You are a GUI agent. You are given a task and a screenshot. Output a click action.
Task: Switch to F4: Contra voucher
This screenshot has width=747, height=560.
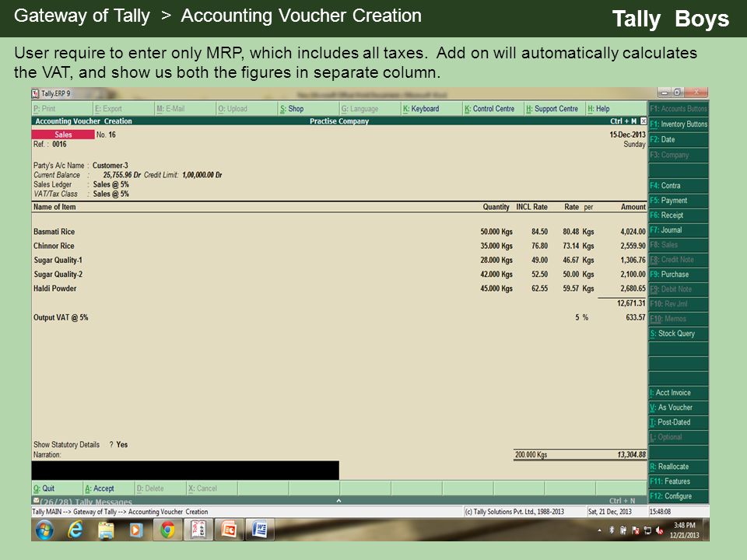click(x=679, y=185)
